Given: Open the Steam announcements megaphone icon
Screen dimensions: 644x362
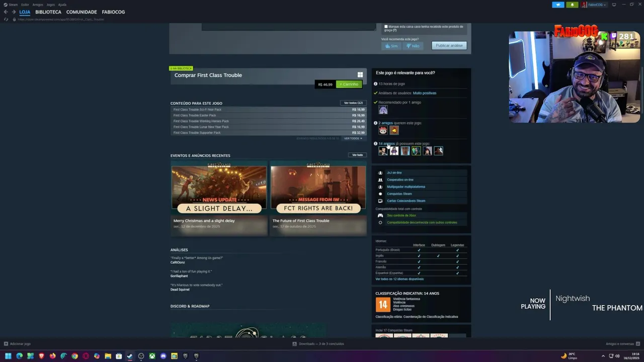Looking at the screenshot, I should point(558,5).
